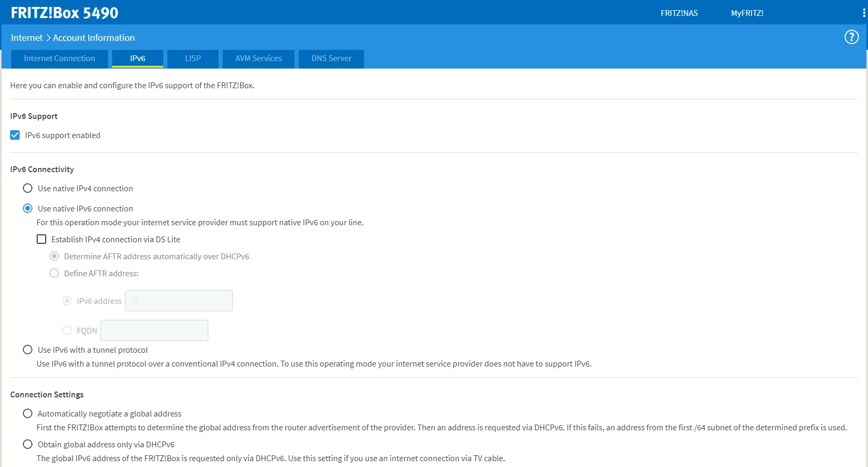Open the LISP tab
The width and height of the screenshot is (868, 467).
pyautogui.click(x=193, y=58)
